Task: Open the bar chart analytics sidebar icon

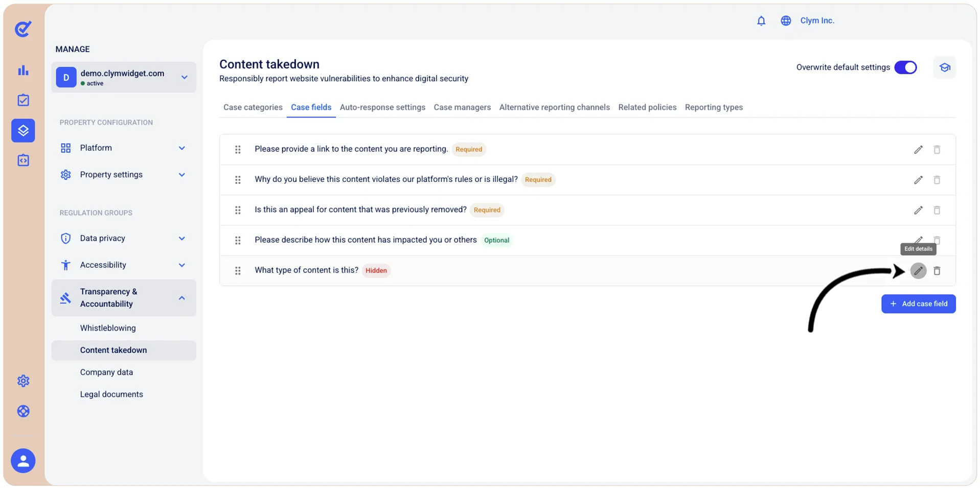Action: 23,71
